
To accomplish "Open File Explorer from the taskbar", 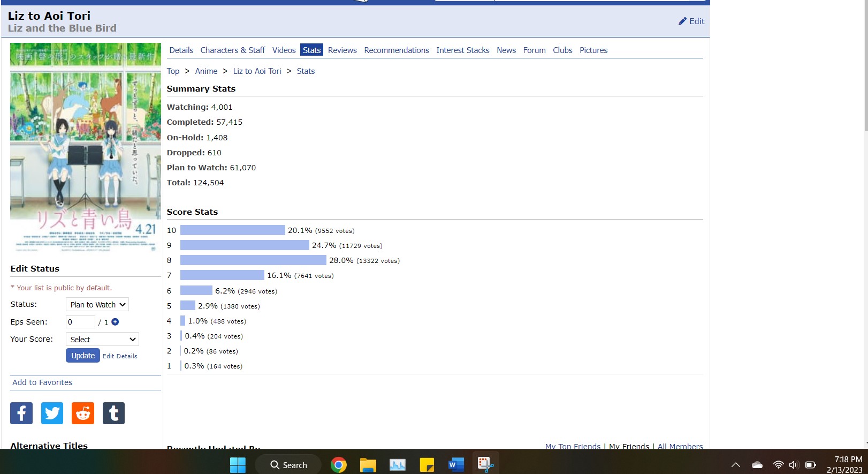I will coord(368,464).
